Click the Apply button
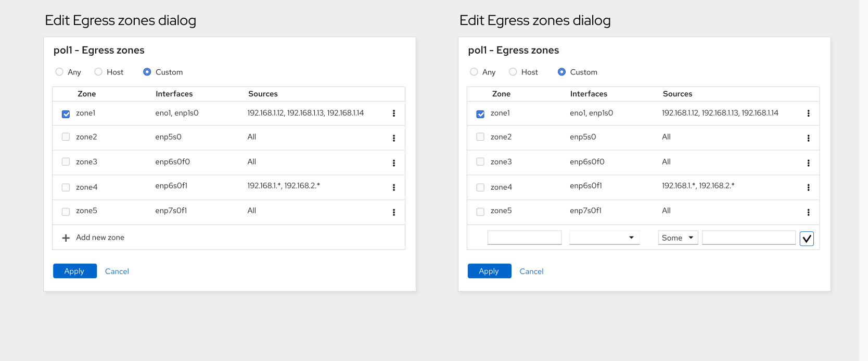 (74, 271)
